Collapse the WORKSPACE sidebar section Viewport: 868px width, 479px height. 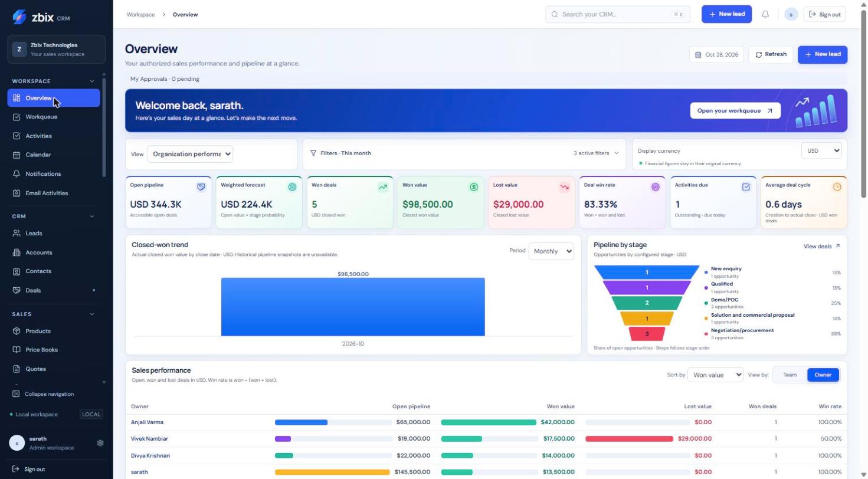pos(92,81)
